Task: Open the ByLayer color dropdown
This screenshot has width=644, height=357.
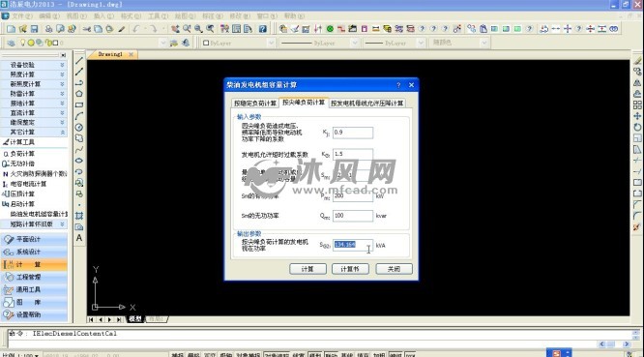Action: point(238,43)
